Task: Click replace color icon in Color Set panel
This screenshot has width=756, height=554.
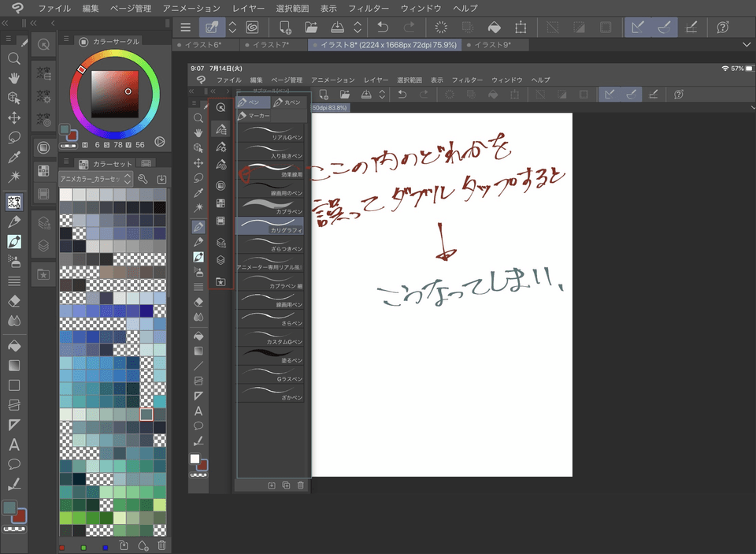Action: click(x=124, y=545)
